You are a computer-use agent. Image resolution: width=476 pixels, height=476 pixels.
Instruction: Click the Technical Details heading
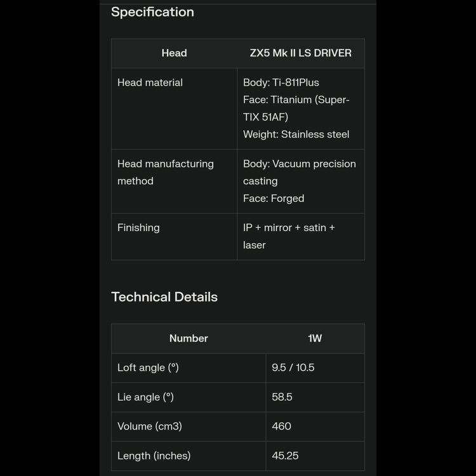pyautogui.click(x=164, y=297)
